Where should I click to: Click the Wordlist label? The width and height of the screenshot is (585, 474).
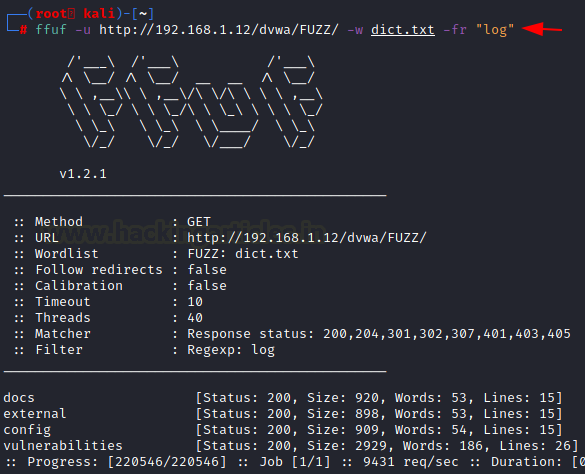tap(66, 254)
